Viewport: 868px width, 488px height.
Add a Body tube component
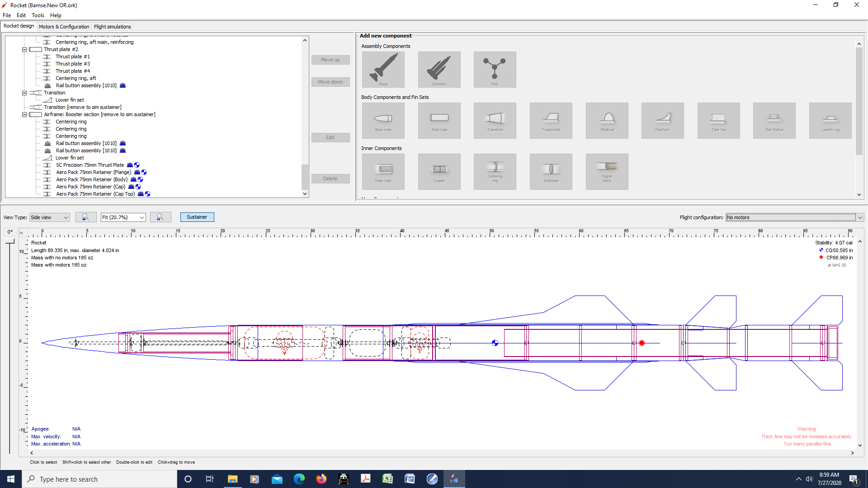tap(439, 120)
